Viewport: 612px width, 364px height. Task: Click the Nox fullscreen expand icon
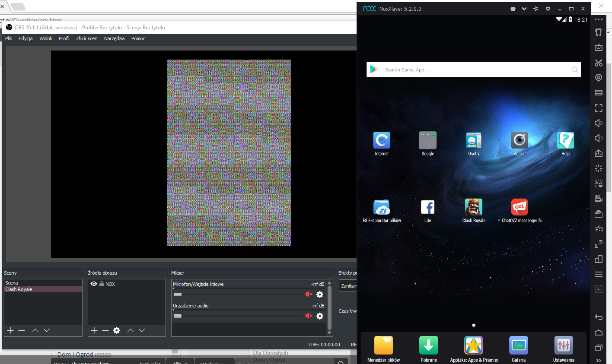click(598, 108)
